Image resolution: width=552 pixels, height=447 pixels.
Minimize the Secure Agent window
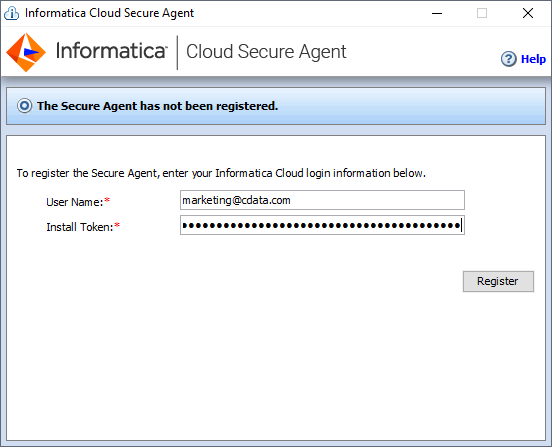(437, 13)
